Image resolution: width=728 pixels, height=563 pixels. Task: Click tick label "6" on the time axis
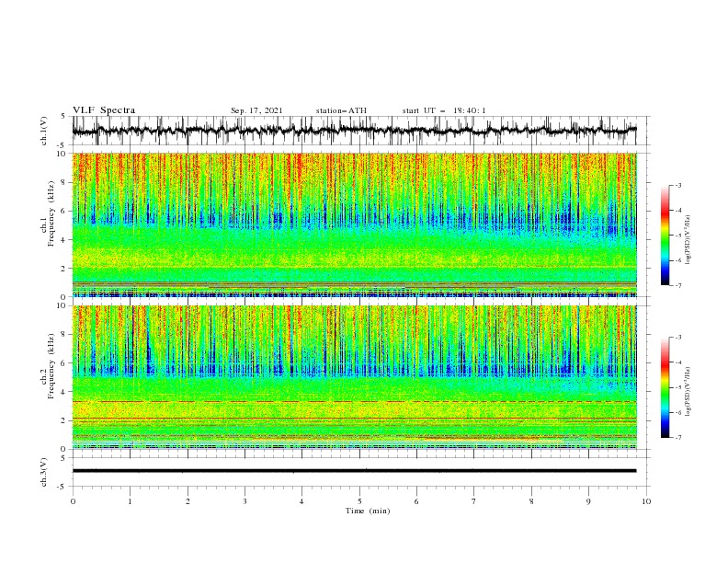pos(416,501)
